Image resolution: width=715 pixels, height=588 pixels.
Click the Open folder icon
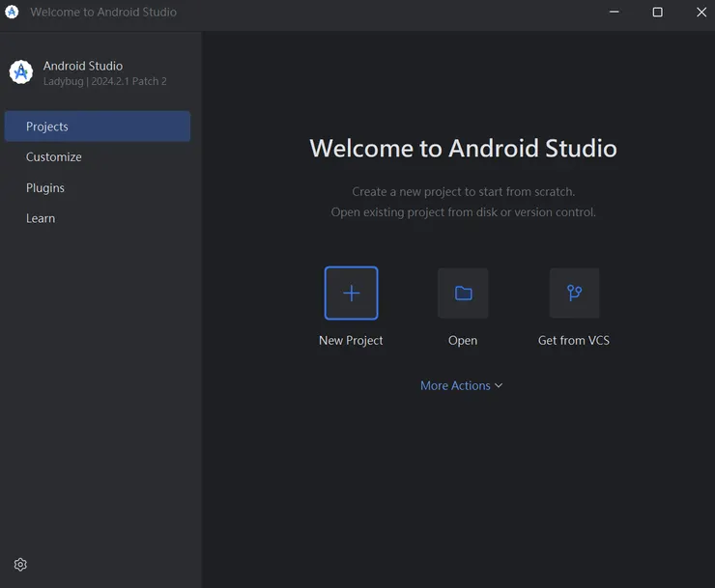(x=463, y=294)
